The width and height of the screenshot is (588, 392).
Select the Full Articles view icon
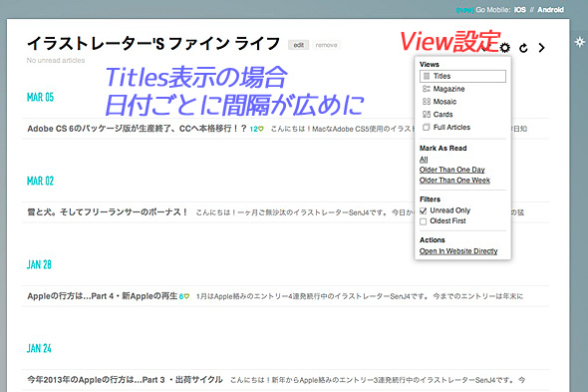427,127
